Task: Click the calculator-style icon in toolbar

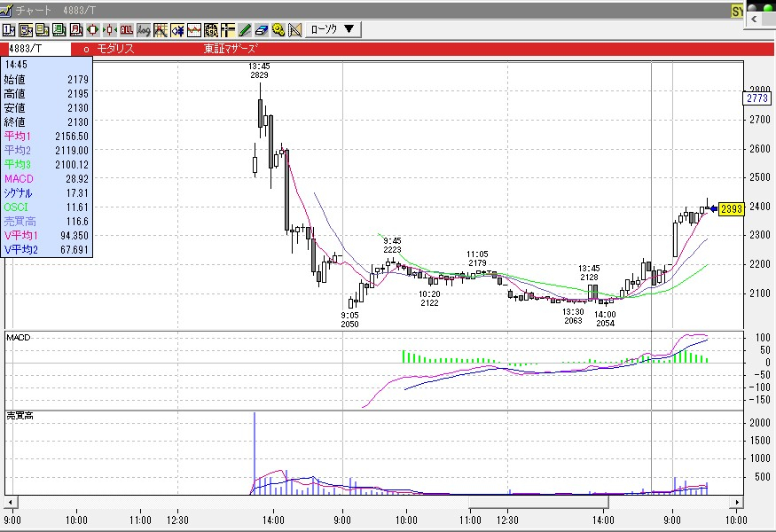Action: click(211, 30)
